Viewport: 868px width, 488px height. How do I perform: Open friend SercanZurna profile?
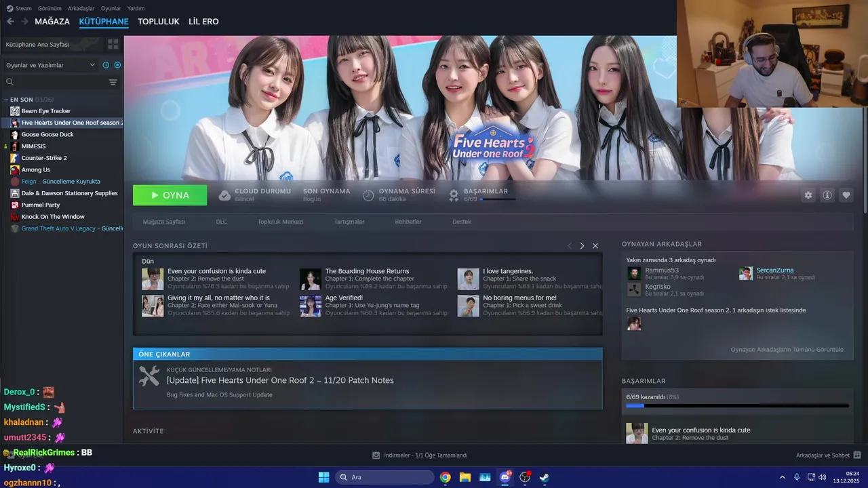pyautogui.click(x=774, y=270)
